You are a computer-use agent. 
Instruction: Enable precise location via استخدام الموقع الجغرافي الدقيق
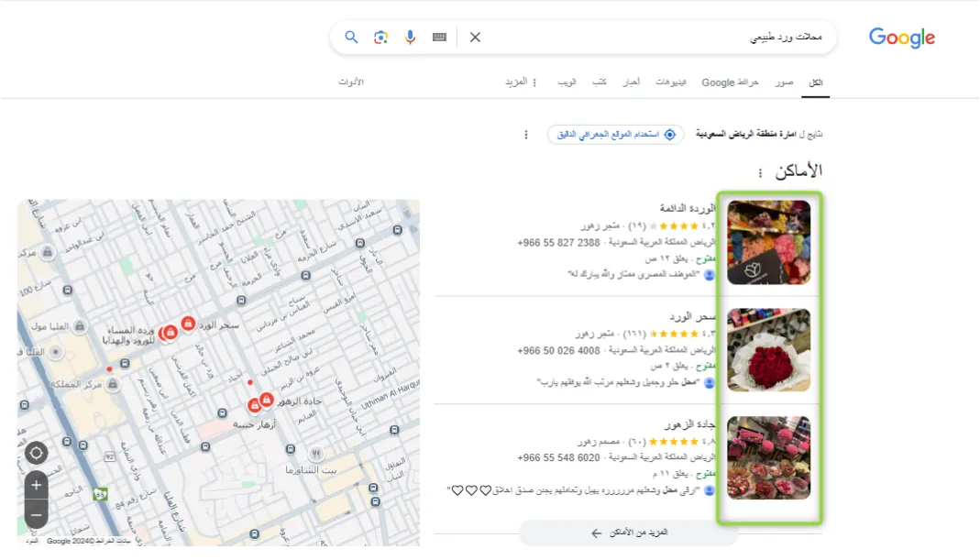point(616,135)
